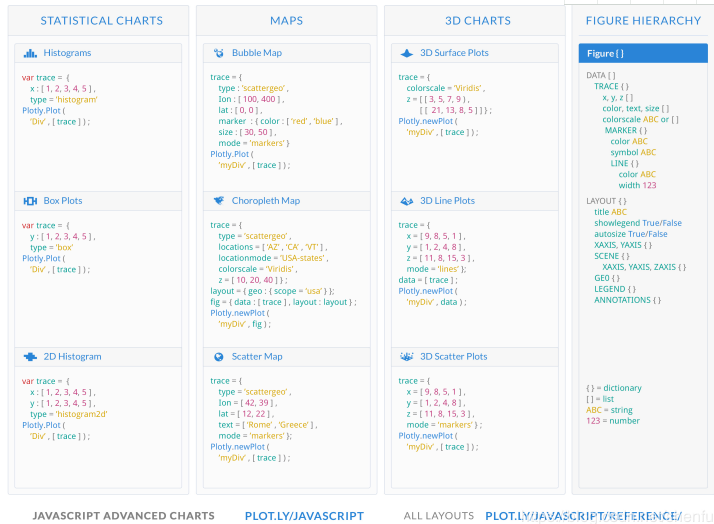
Task: Click the 2D Histogram icon
Action: pos(30,357)
